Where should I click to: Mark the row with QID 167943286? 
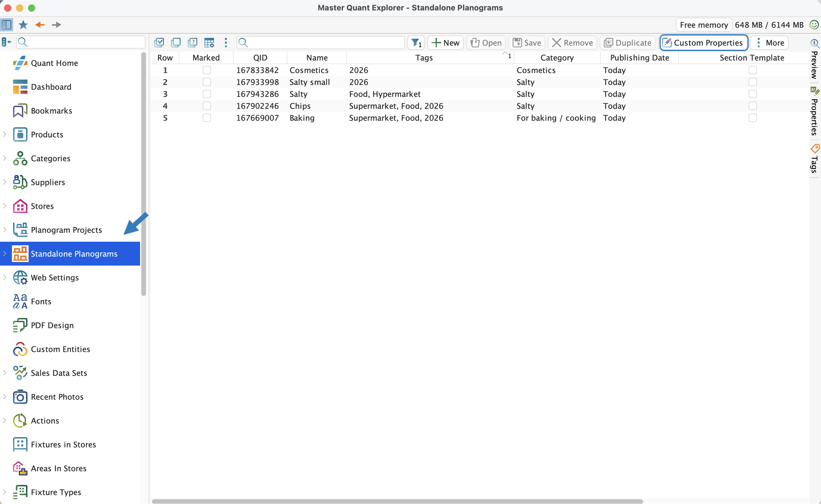coord(207,94)
